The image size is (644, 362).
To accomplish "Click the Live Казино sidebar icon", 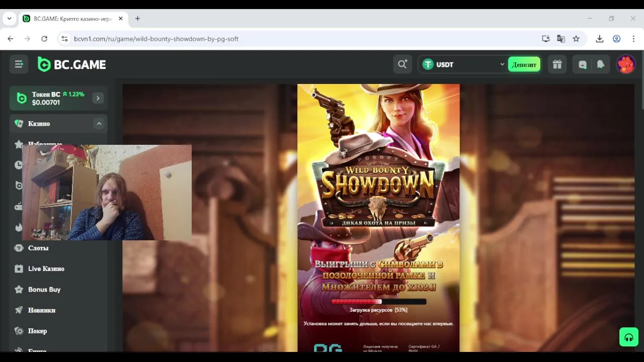I will (19, 268).
